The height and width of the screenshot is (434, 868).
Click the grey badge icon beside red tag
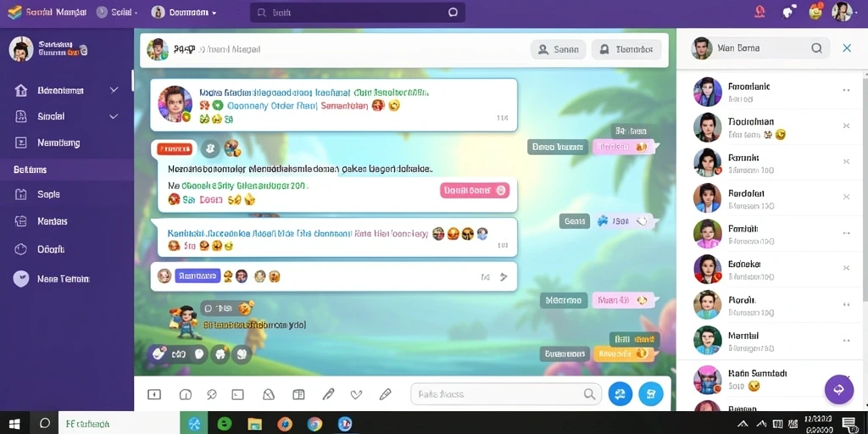(210, 147)
